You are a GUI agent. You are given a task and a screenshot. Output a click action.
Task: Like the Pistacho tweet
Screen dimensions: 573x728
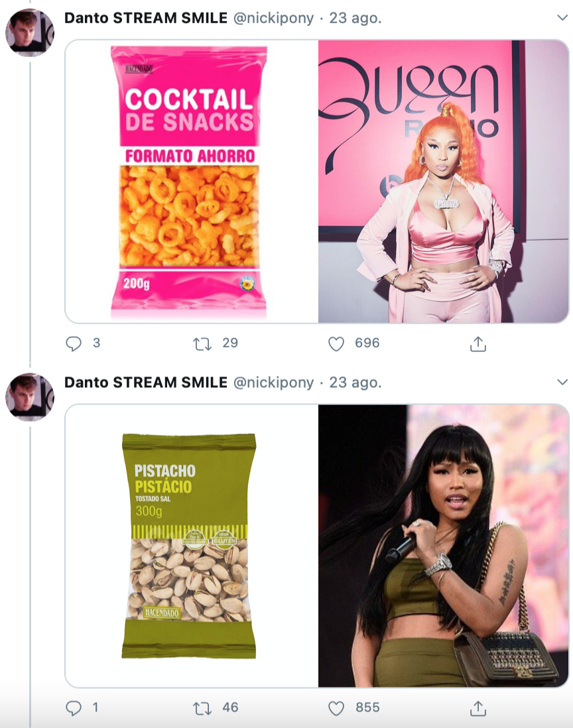coord(337,708)
